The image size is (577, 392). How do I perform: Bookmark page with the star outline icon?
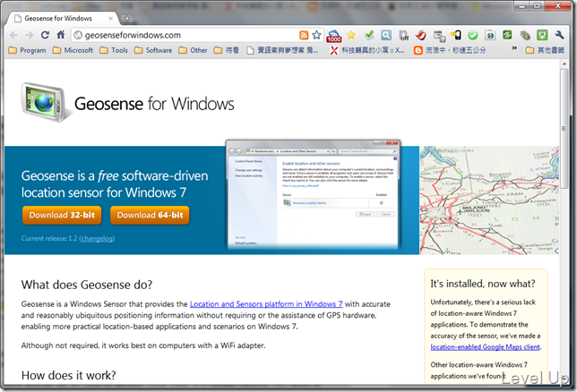point(316,35)
